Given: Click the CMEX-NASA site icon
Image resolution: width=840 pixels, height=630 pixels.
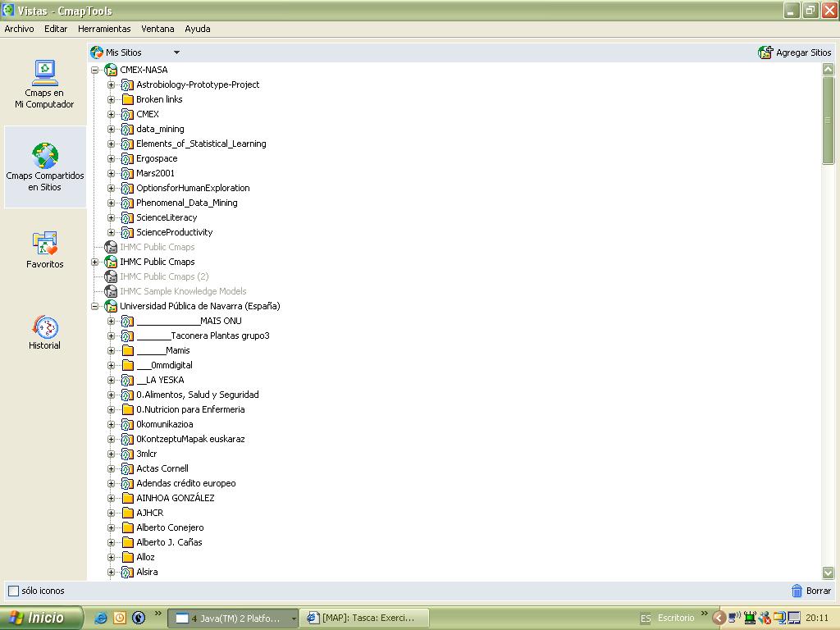Looking at the screenshot, I should pyautogui.click(x=111, y=70).
